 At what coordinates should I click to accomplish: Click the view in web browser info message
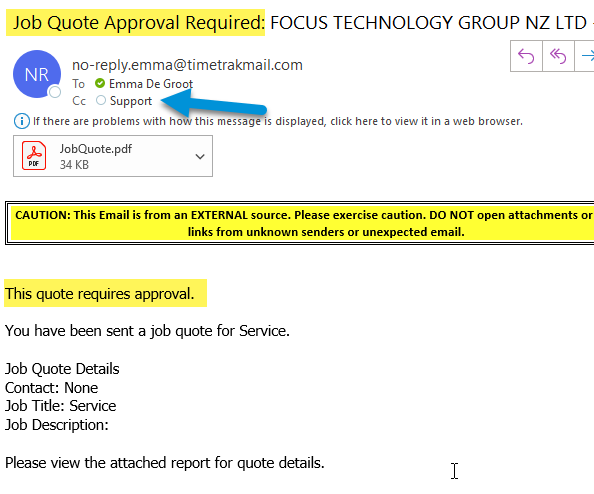point(278,121)
